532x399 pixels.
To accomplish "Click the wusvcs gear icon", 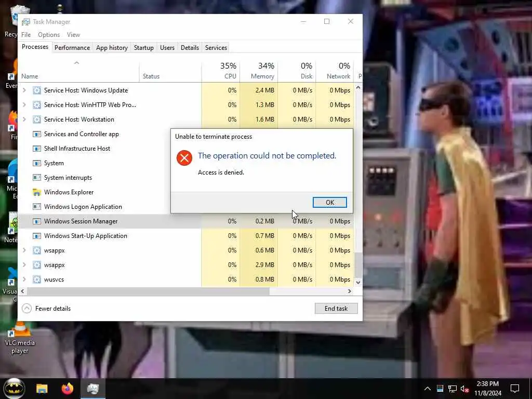I will click(37, 280).
